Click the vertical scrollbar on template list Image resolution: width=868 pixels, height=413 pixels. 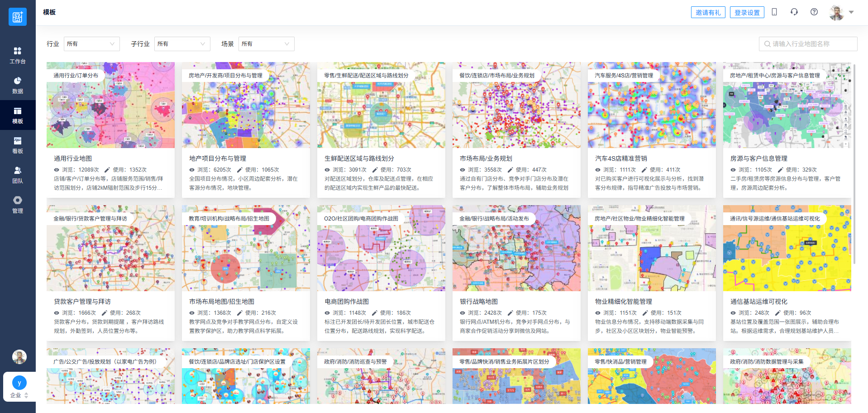tap(854, 163)
